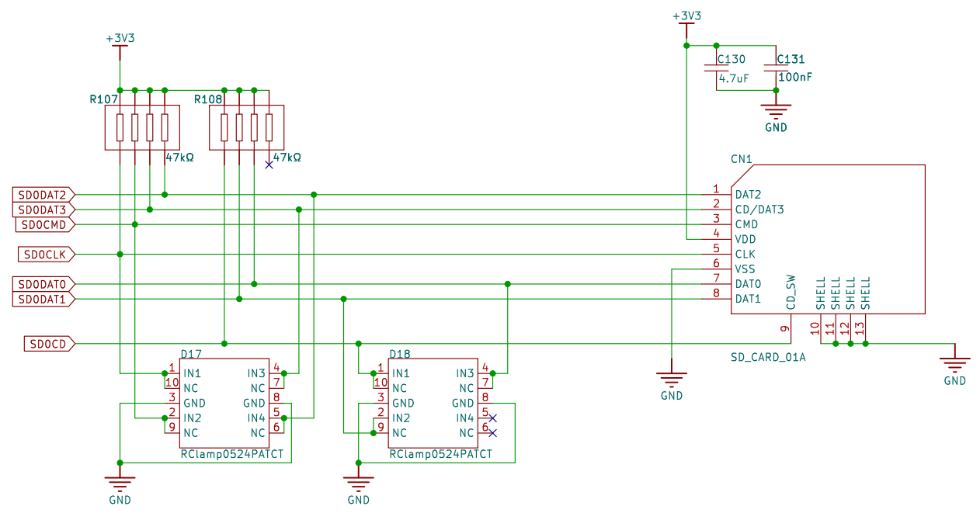Select the R107 resistor array symbol

click(142, 127)
